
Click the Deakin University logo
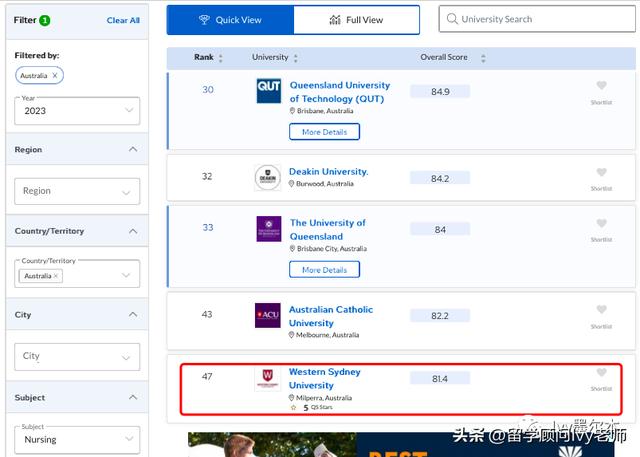click(x=268, y=177)
